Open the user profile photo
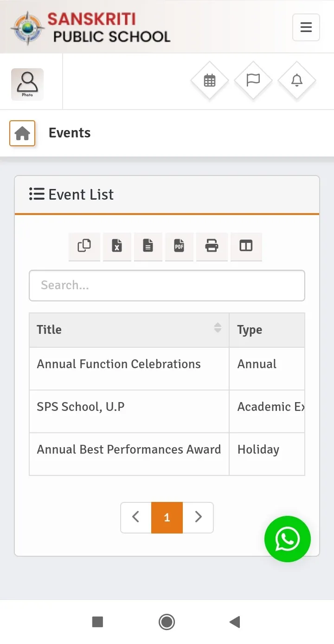 click(x=27, y=84)
